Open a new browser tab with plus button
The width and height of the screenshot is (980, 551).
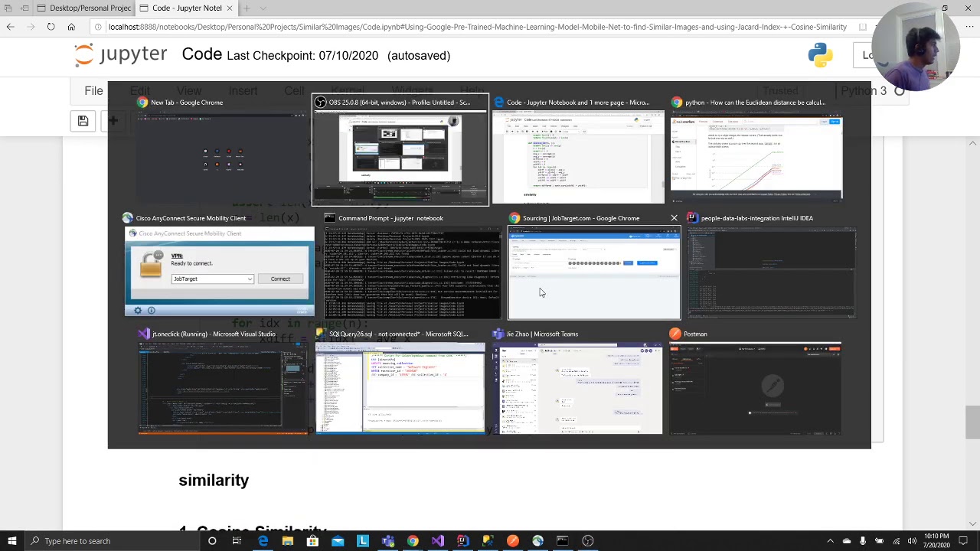(247, 8)
